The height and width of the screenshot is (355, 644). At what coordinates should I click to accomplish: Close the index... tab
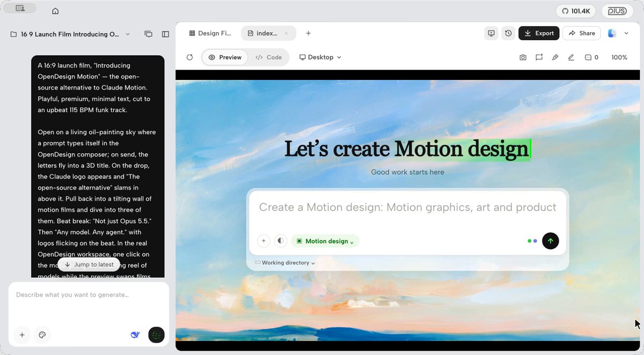(x=286, y=33)
